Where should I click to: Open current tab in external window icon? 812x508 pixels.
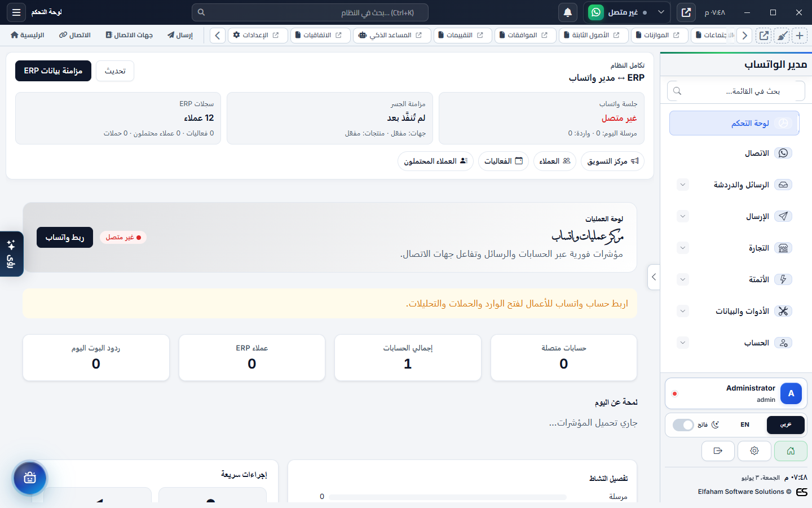764,35
